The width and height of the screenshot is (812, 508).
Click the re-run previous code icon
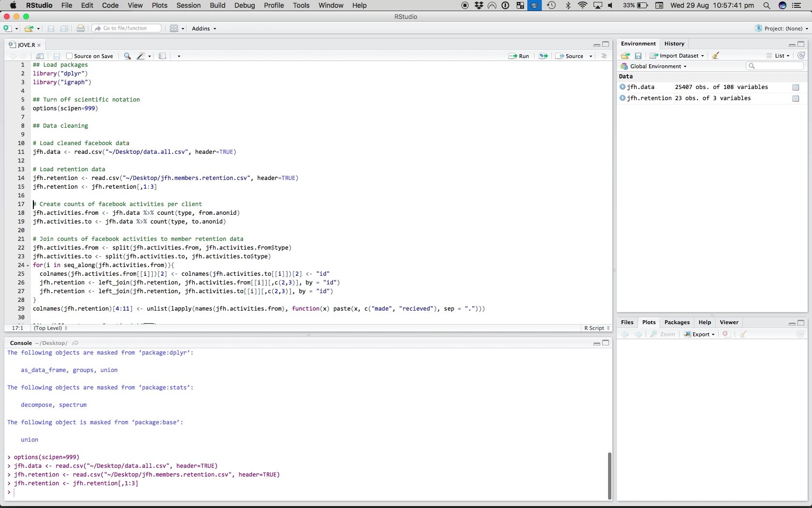tap(543, 56)
